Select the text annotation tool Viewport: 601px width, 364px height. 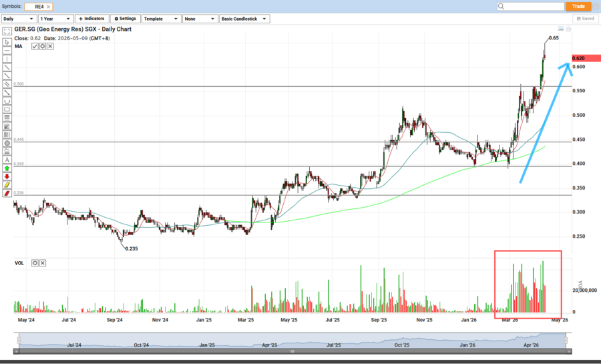click(x=7, y=160)
